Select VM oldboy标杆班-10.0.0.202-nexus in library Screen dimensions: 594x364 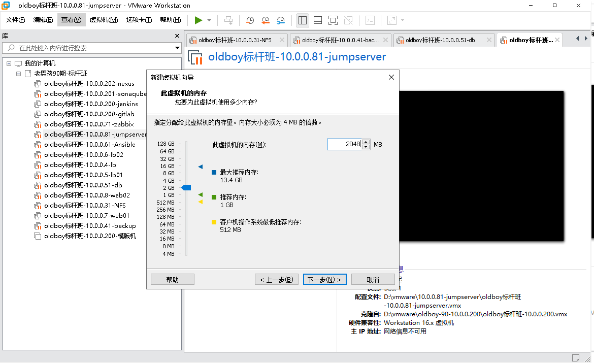click(89, 84)
